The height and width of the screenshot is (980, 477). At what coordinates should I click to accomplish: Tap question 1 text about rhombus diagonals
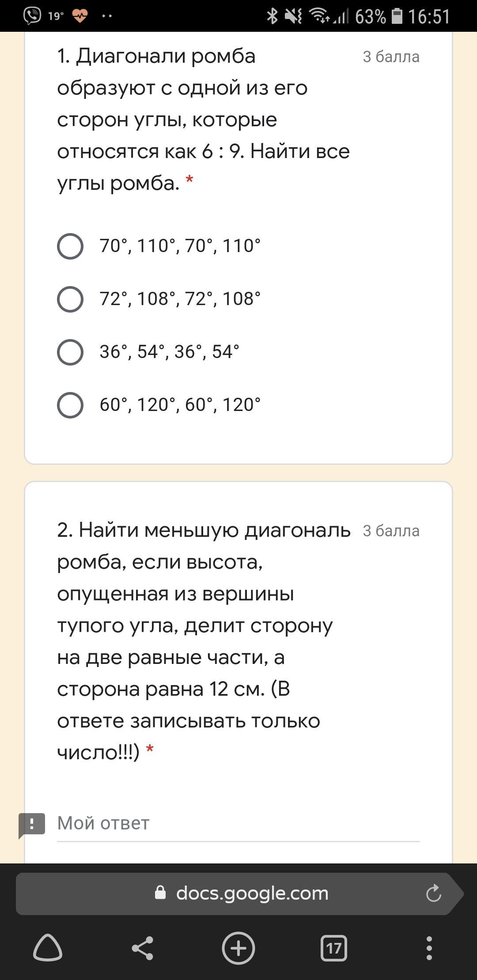click(x=204, y=119)
